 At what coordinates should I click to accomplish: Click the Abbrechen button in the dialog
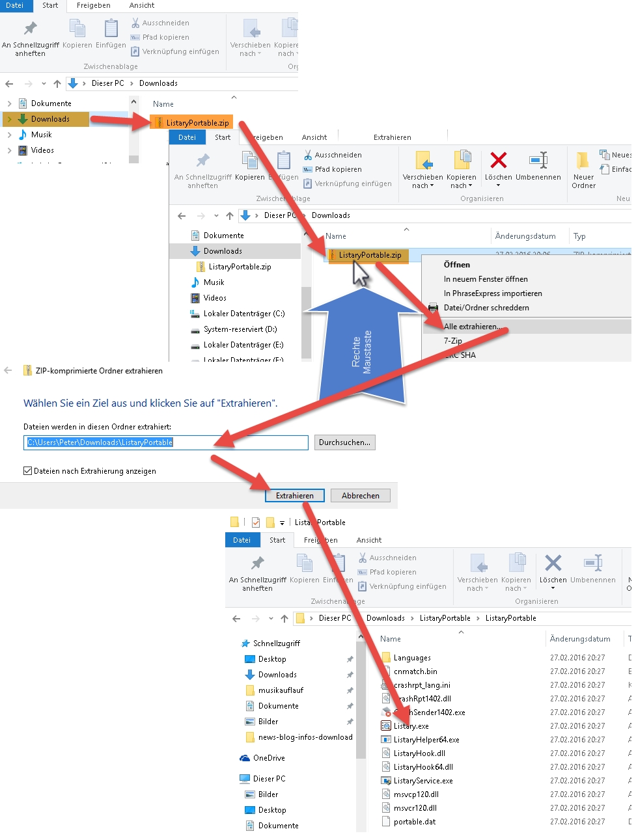click(x=361, y=496)
